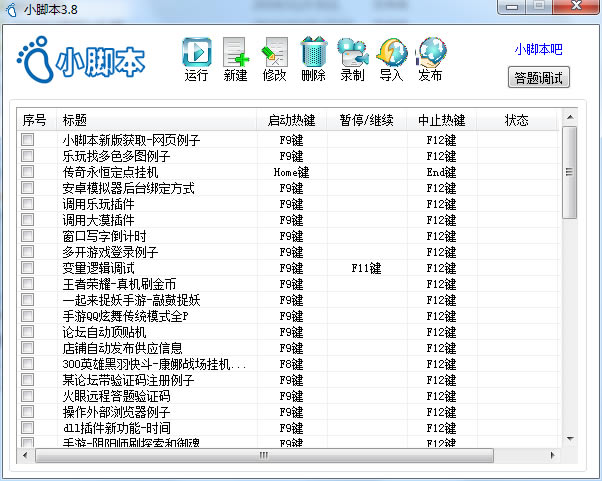Screen dimensions: 602x481
Task: Click the F12键 cell in 调用大漠插件 row
Action: 442,220
